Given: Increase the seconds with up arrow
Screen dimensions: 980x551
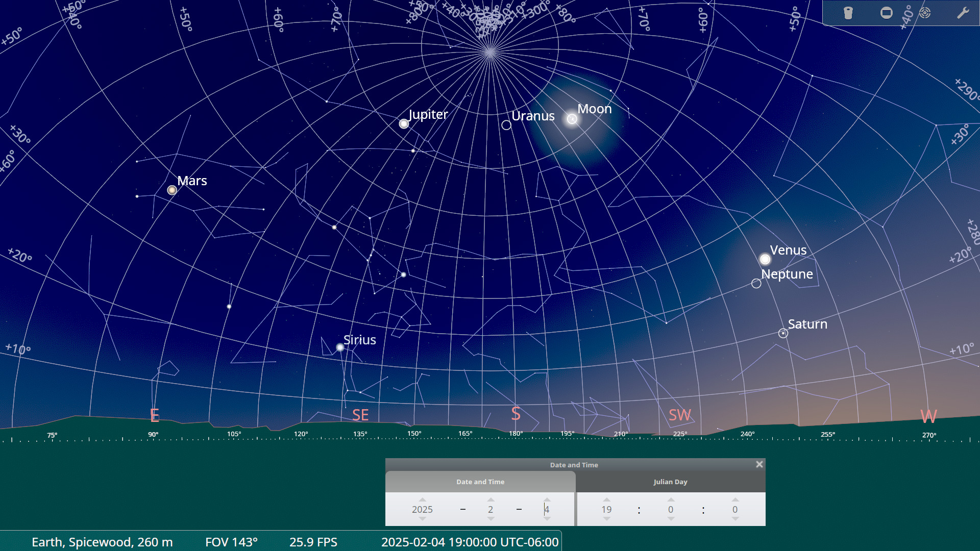Looking at the screenshot, I should coord(735,500).
